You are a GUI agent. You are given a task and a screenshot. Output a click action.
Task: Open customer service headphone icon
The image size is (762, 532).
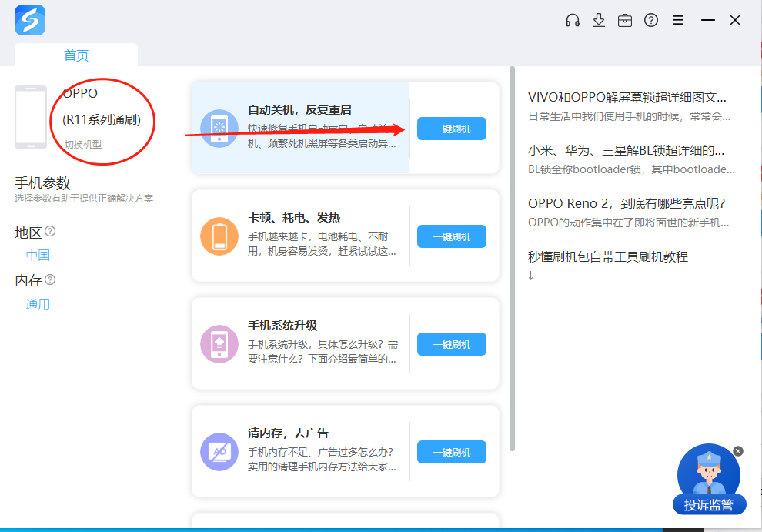click(573, 20)
